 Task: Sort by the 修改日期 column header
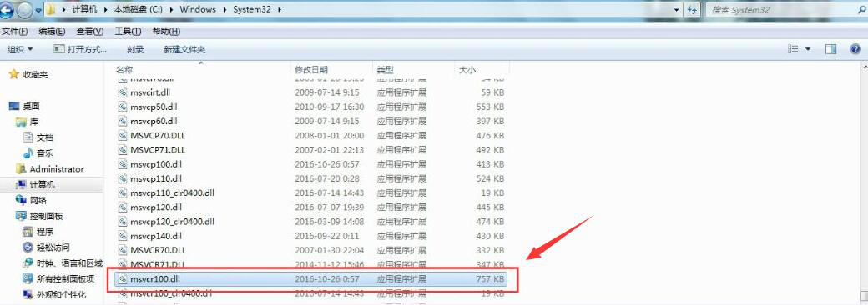click(311, 70)
